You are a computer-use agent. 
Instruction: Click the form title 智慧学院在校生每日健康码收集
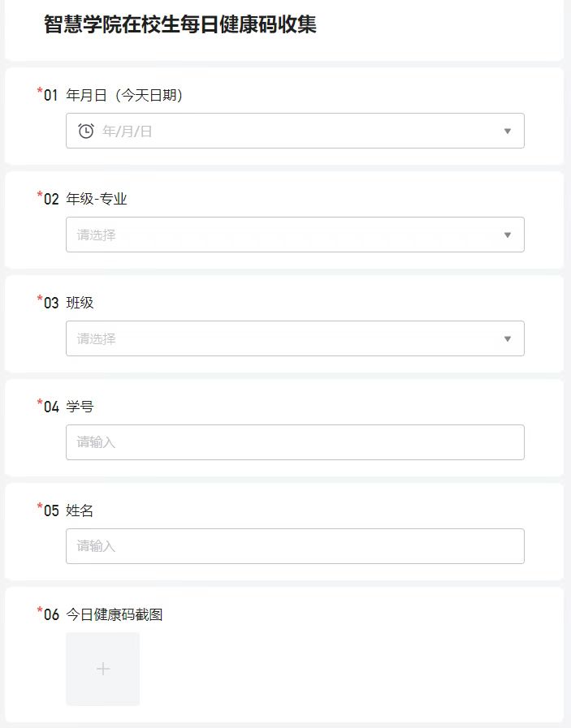point(180,24)
